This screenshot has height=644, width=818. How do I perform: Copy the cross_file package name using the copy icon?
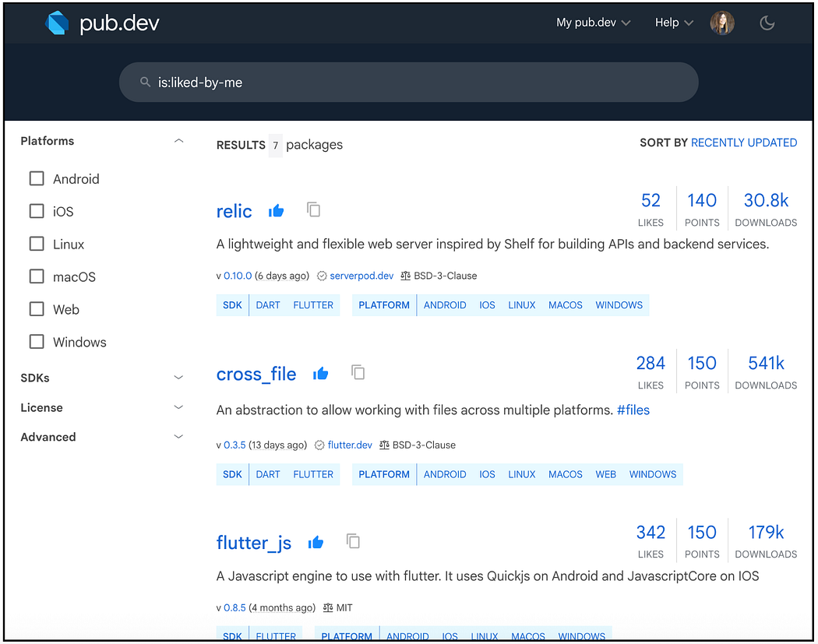[358, 372]
